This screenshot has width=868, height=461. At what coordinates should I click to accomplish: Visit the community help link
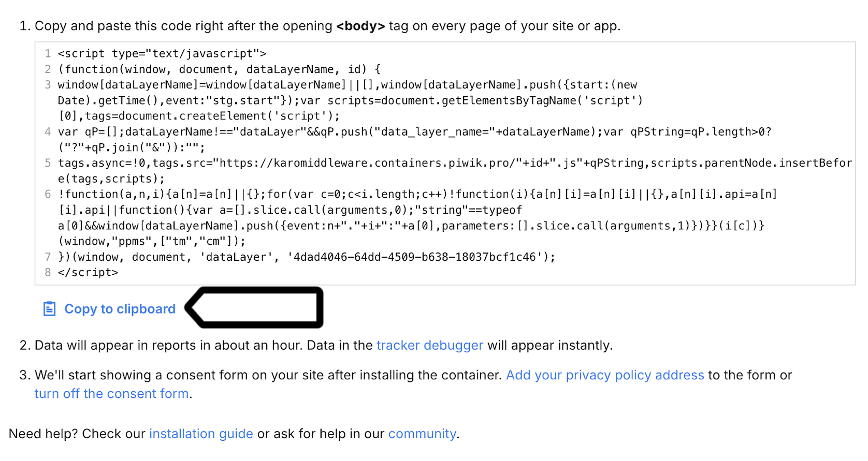(423, 434)
